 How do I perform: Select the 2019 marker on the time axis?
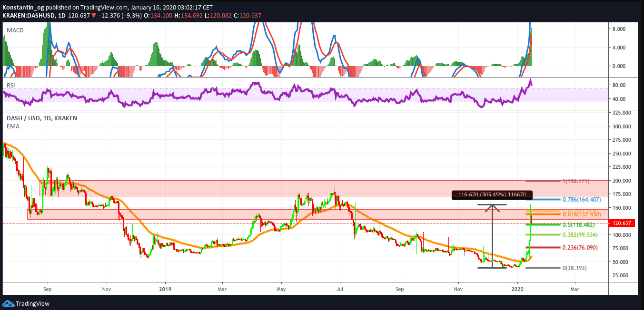165,288
